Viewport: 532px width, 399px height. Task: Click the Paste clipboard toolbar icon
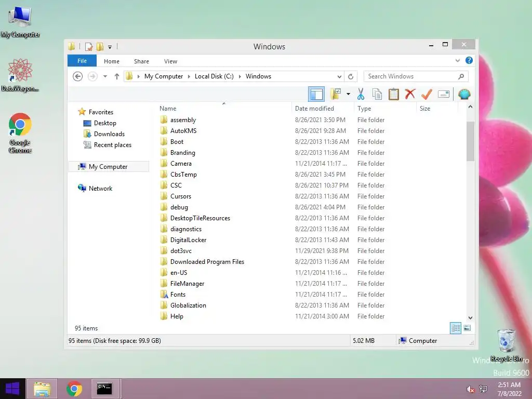coord(394,94)
